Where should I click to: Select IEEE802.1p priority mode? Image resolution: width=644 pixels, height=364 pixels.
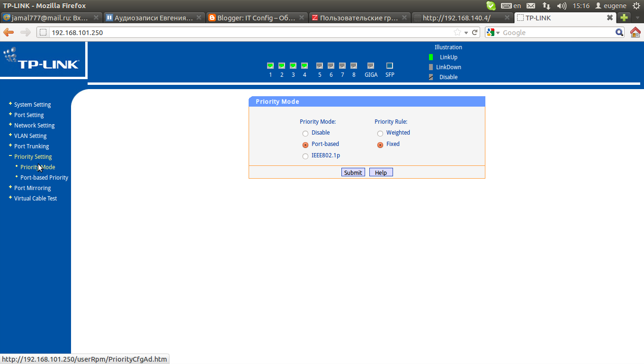[x=305, y=156]
